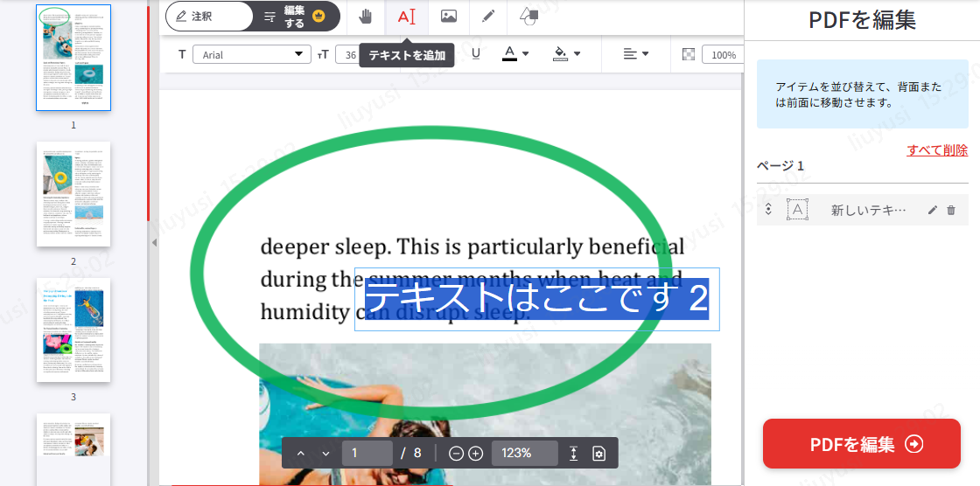Select the pencil draw tool
The width and height of the screenshot is (980, 486).
click(488, 17)
